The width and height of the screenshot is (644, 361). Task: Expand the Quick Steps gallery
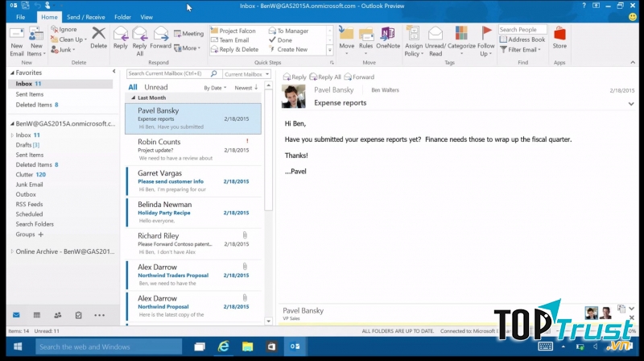coord(329,50)
